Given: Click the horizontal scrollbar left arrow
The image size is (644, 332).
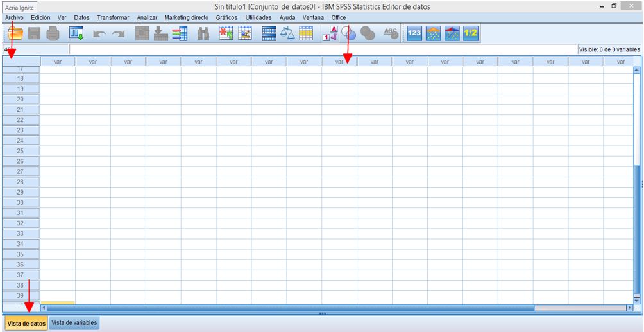Looking at the screenshot, I should click(44, 308).
